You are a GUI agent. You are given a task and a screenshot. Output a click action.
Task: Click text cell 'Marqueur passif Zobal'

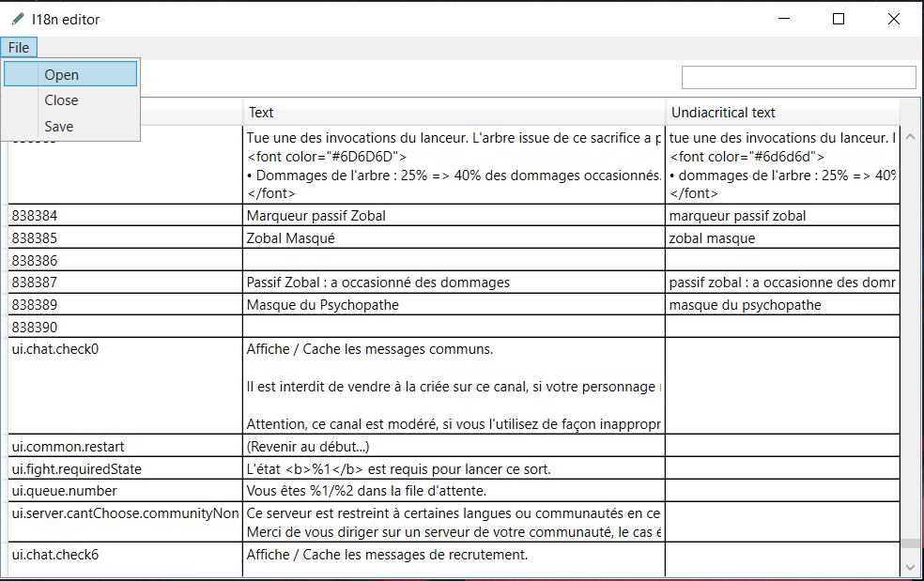454,216
